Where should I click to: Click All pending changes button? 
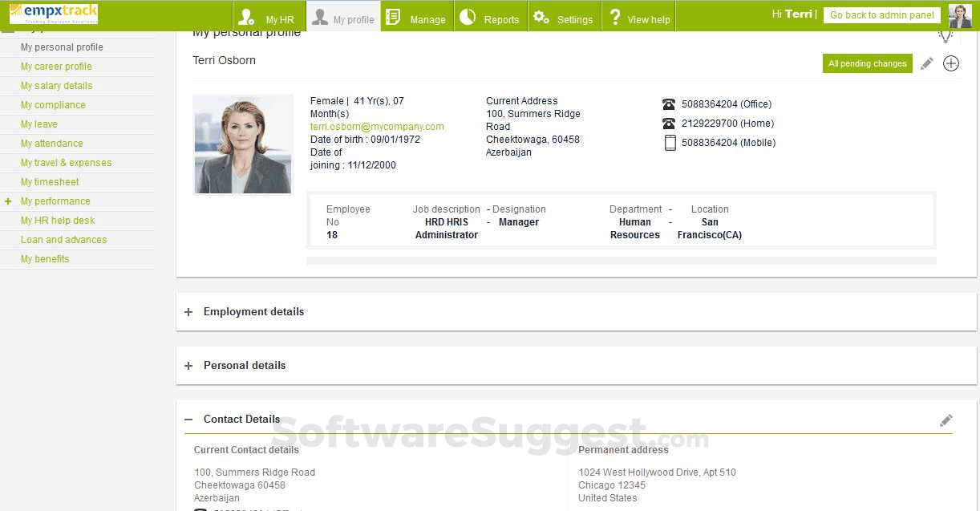point(867,64)
